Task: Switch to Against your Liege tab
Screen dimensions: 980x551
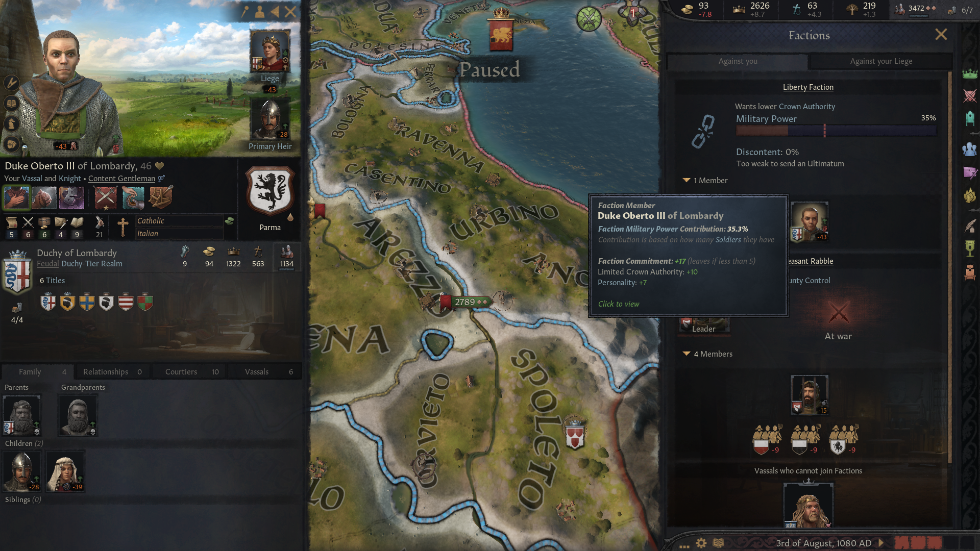Action: pos(881,61)
